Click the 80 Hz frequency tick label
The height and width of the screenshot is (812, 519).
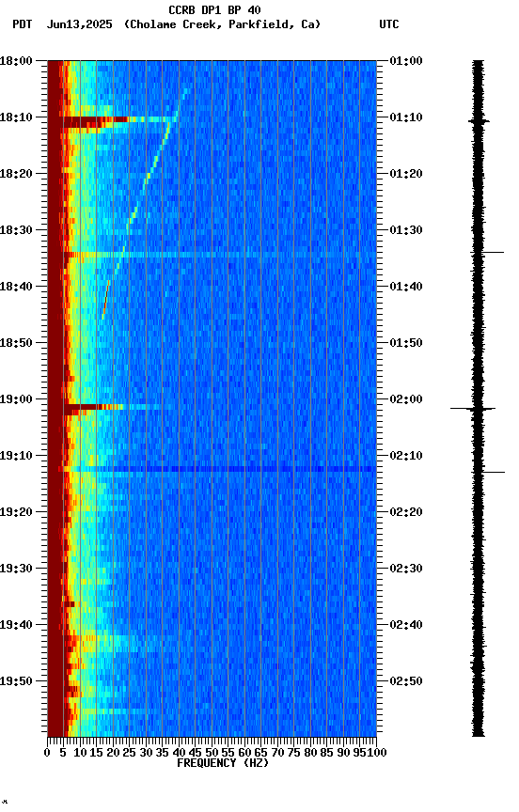coord(310,753)
